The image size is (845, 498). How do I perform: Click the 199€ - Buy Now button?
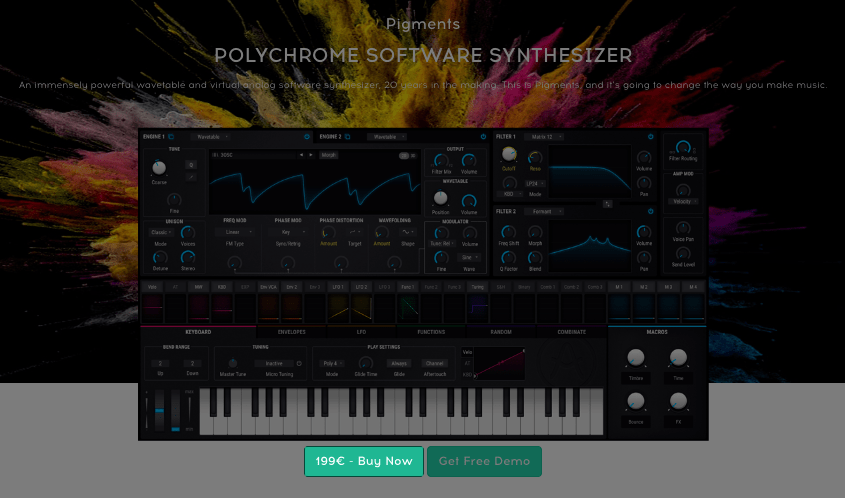[364, 461]
